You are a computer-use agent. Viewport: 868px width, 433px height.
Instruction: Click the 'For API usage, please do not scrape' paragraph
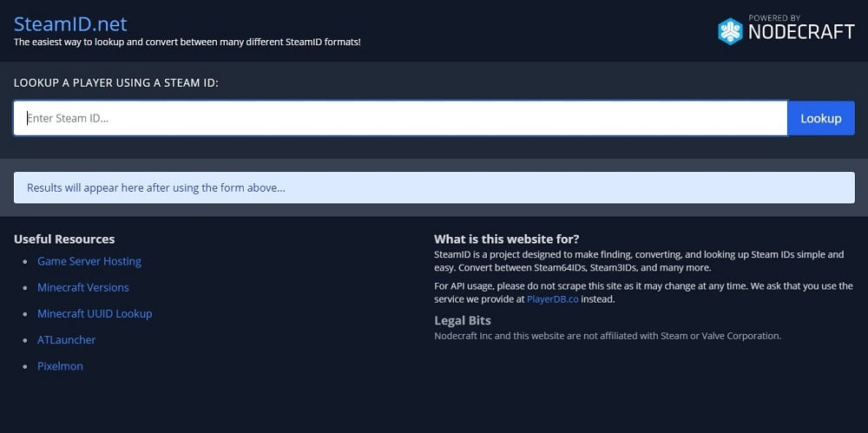click(643, 292)
